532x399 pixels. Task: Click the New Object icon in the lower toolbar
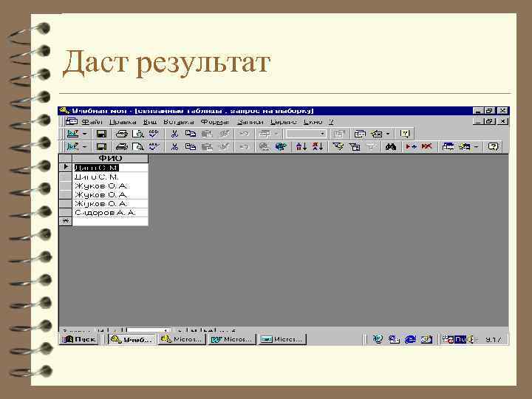click(x=465, y=146)
